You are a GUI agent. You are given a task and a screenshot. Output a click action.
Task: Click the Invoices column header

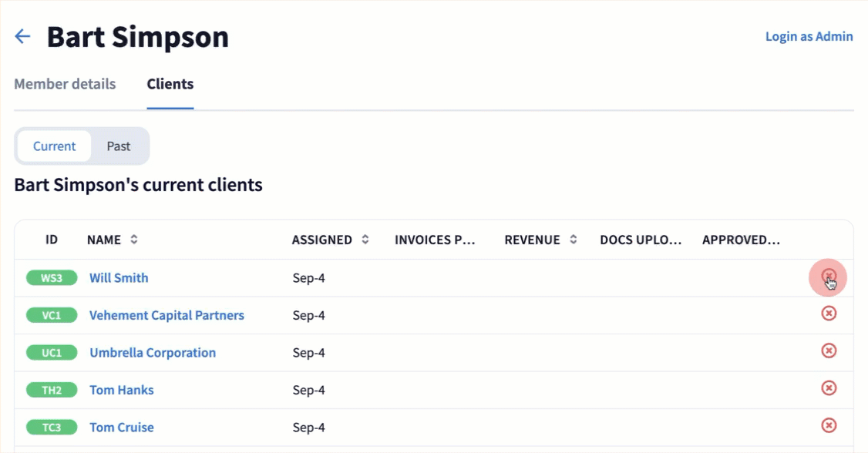click(434, 240)
